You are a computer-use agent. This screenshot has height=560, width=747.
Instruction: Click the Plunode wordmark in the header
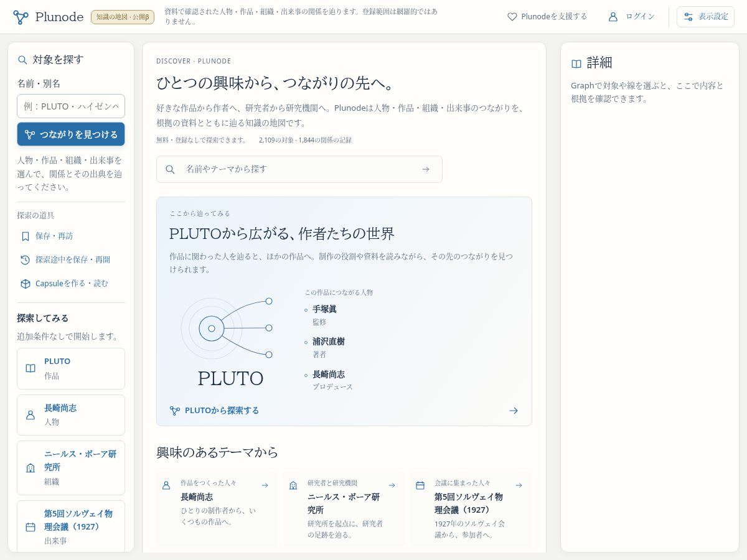[59, 17]
